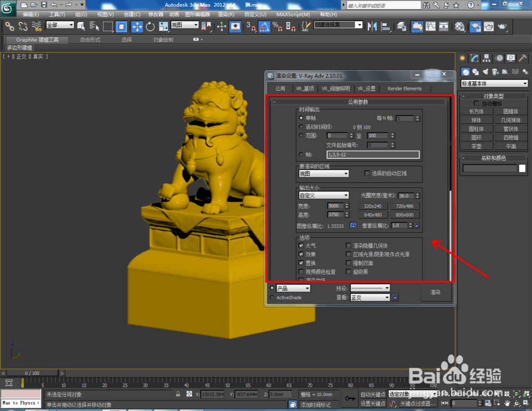The width and height of the screenshot is (532, 411).
Task: Select the Geometry category icon
Action: [465, 72]
